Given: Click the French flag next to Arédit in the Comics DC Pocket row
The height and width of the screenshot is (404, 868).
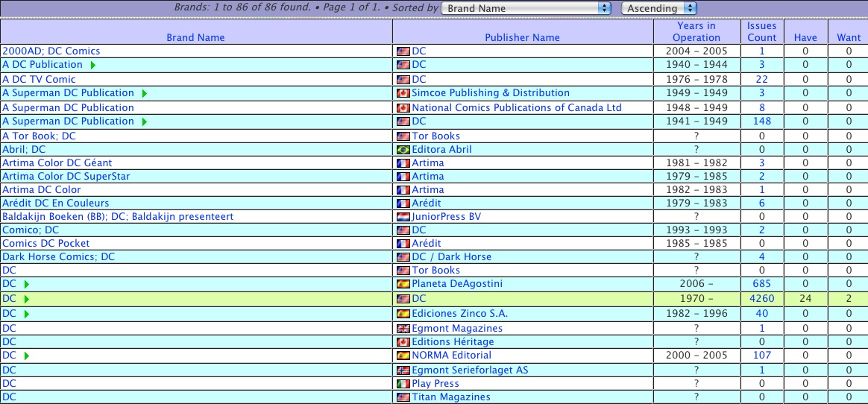Looking at the screenshot, I should pyautogui.click(x=403, y=244).
